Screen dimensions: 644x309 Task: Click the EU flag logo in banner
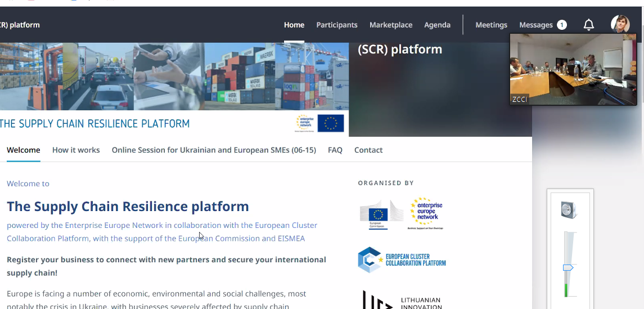(x=331, y=123)
